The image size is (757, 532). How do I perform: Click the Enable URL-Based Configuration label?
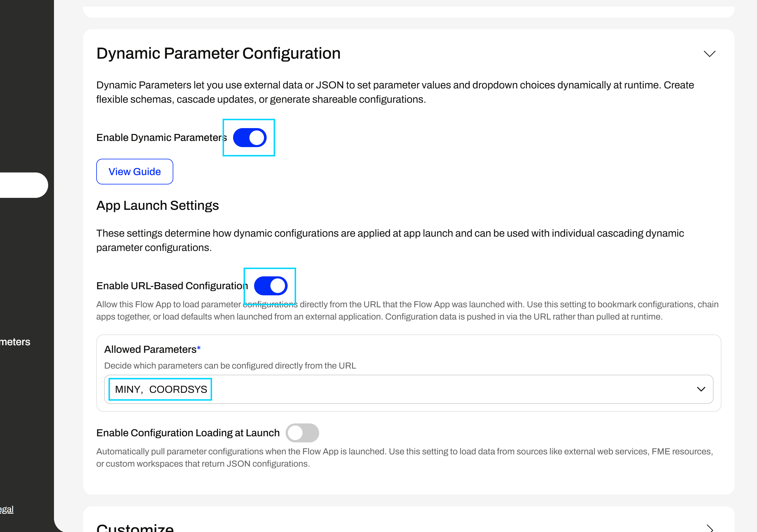(x=172, y=286)
